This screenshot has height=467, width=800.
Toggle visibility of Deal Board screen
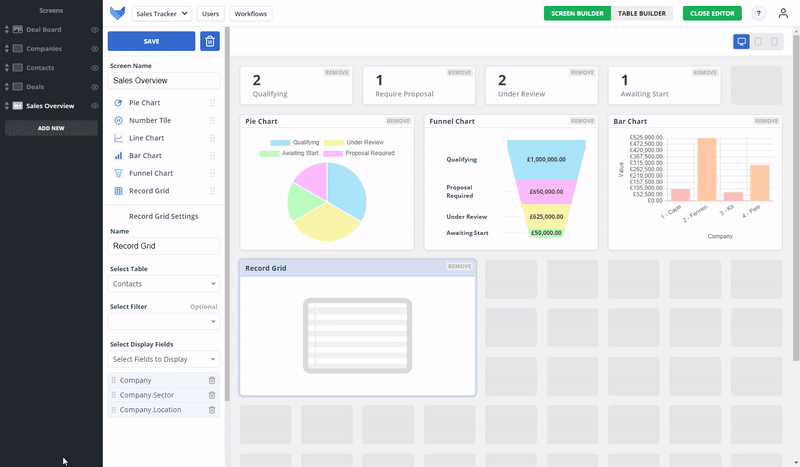click(x=94, y=30)
